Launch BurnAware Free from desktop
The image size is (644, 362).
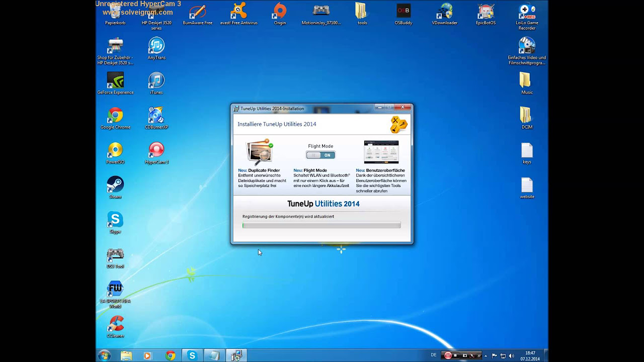pos(198,14)
